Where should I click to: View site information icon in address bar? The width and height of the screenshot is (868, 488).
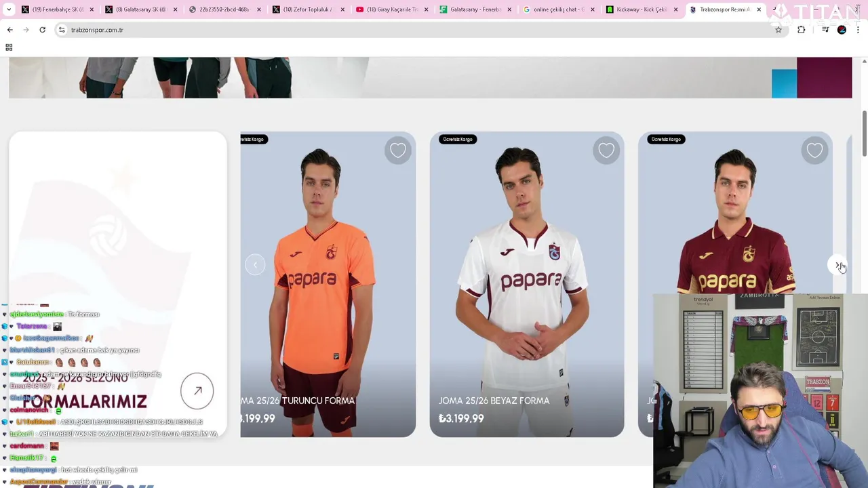pos(62,30)
